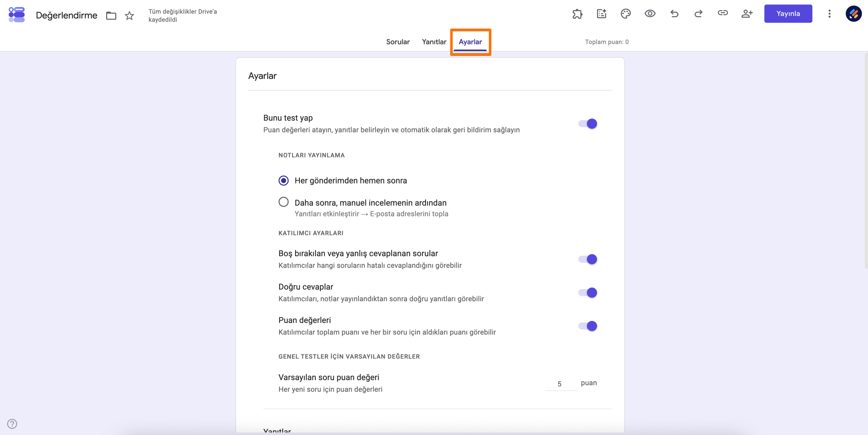The width and height of the screenshot is (868, 435).
Task: Click the Değerlendirme form title
Action: tap(66, 15)
